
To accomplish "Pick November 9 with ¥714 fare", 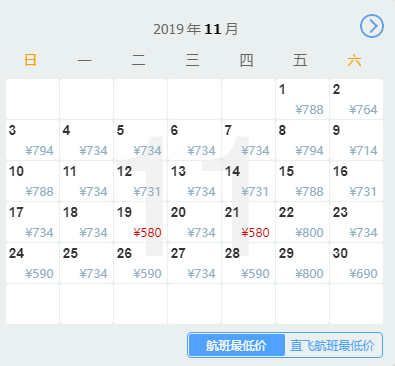I will [356, 140].
